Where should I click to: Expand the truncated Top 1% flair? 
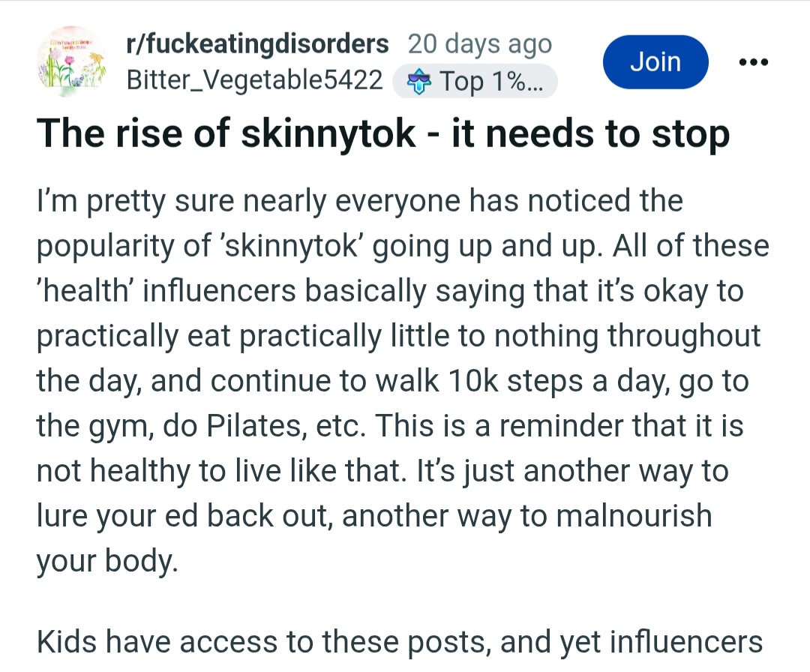(475, 81)
